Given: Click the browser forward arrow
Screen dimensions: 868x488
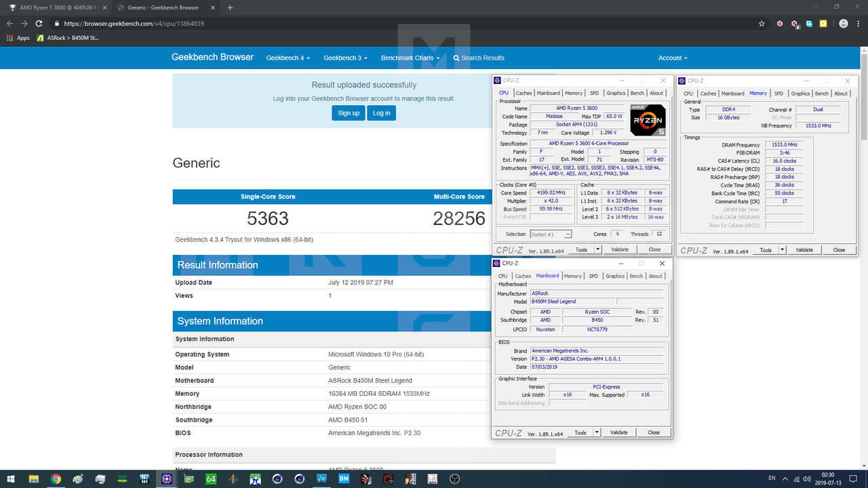Looking at the screenshot, I should tap(25, 23).
